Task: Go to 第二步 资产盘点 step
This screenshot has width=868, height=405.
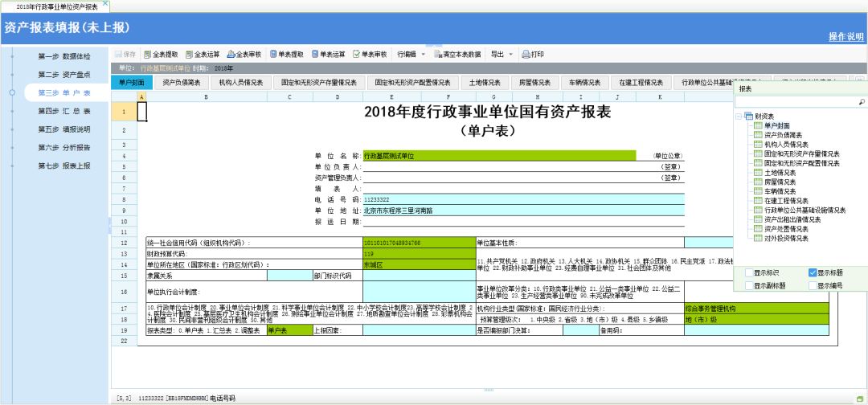Action: tap(64, 75)
